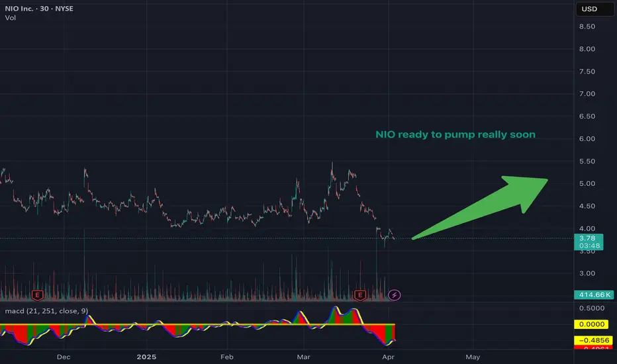Click the Feb label on time axis
This screenshot has width=617, height=364.
click(x=226, y=357)
